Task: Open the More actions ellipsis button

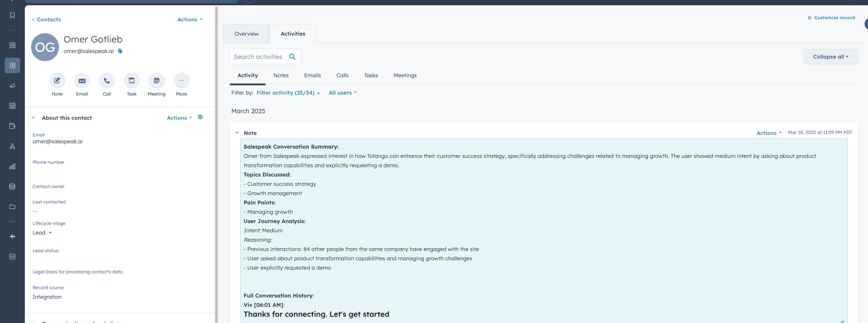Action: tap(181, 80)
